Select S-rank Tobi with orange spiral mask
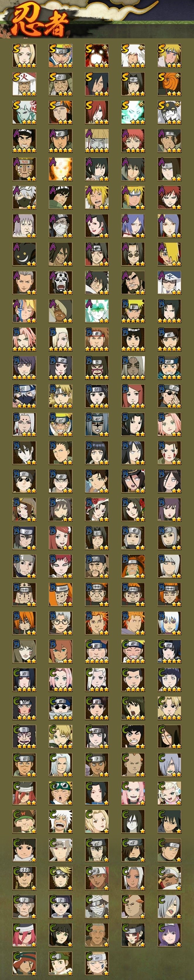The image size is (194, 980). [170, 84]
